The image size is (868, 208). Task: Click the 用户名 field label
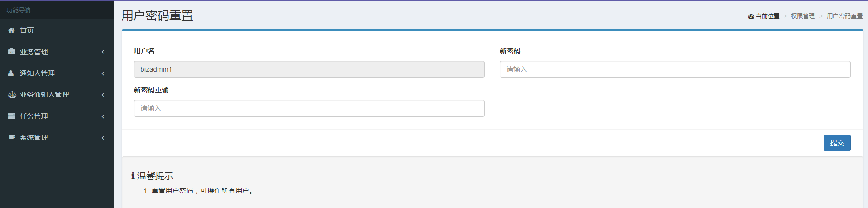pyautogui.click(x=144, y=51)
